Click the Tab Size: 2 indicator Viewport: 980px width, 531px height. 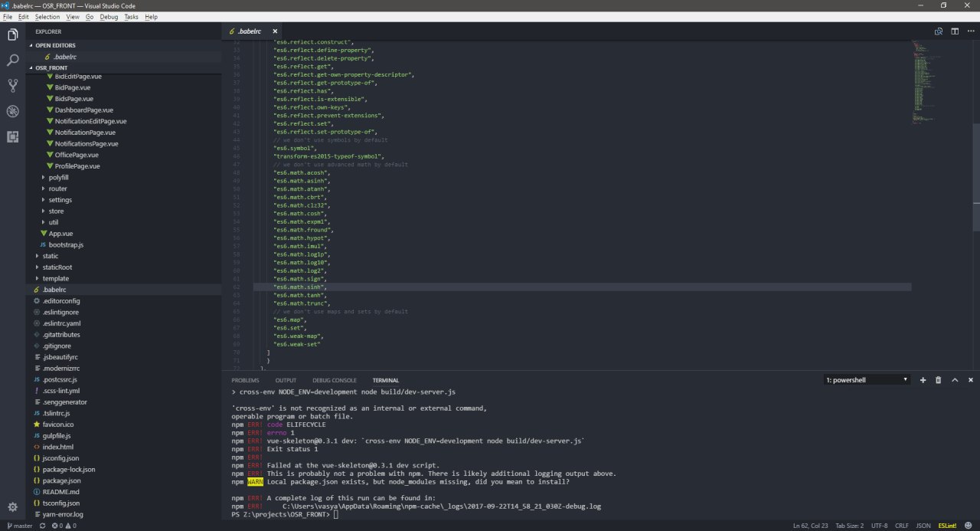point(849,526)
